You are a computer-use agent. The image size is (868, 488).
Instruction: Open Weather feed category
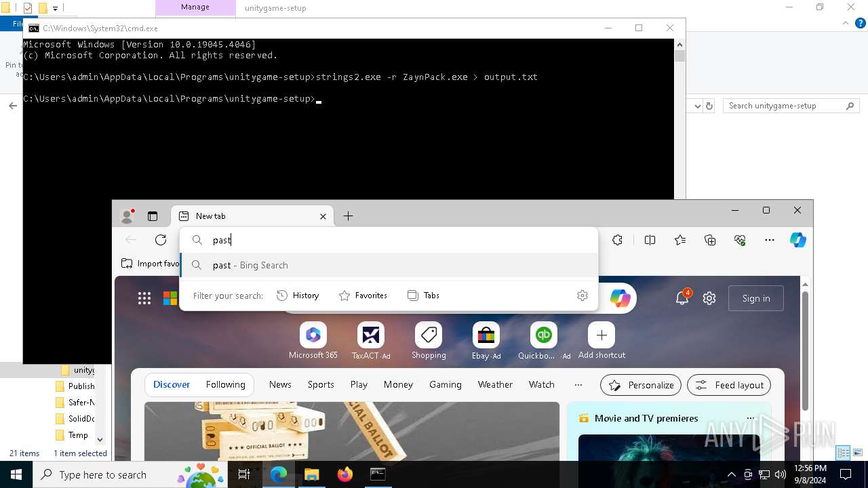point(495,384)
